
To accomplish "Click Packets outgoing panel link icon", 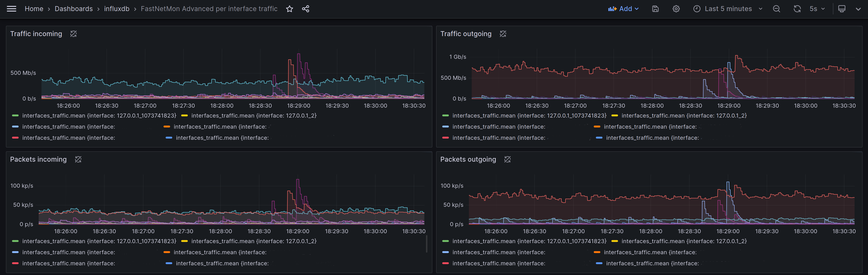I will point(508,159).
